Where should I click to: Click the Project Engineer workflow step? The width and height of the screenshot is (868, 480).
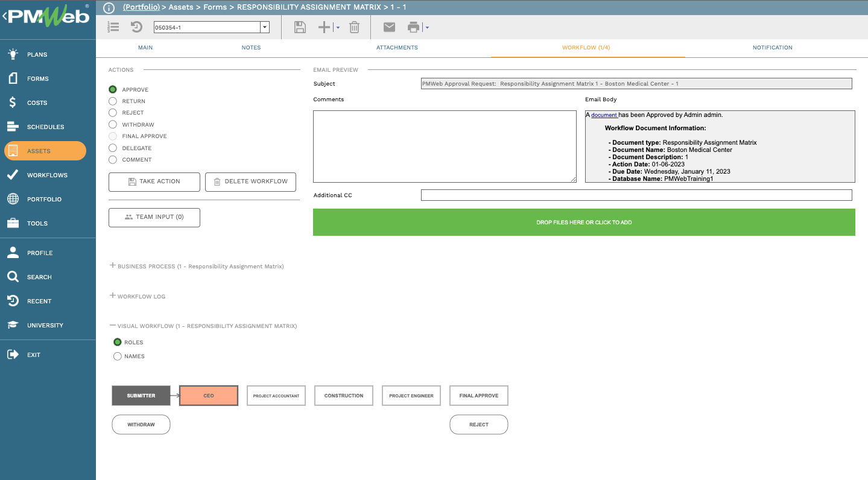click(411, 396)
